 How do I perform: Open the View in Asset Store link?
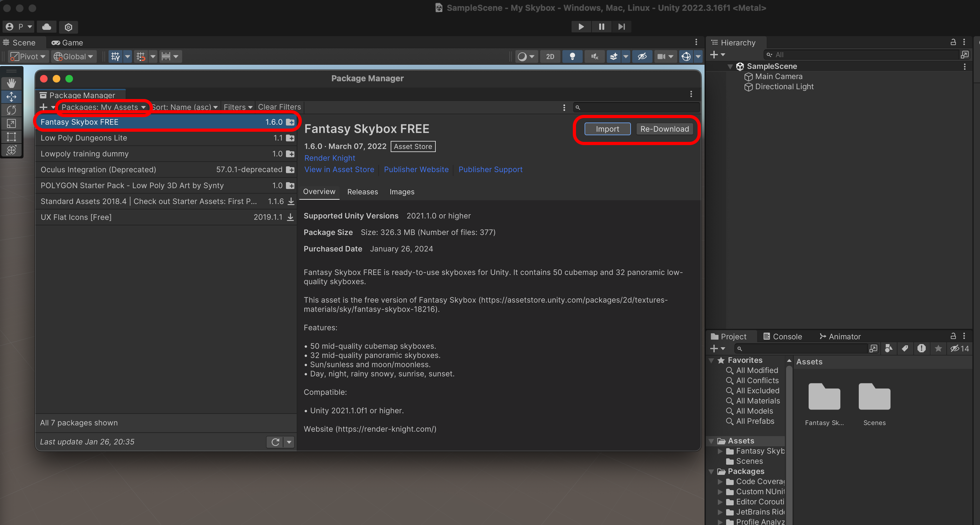339,170
